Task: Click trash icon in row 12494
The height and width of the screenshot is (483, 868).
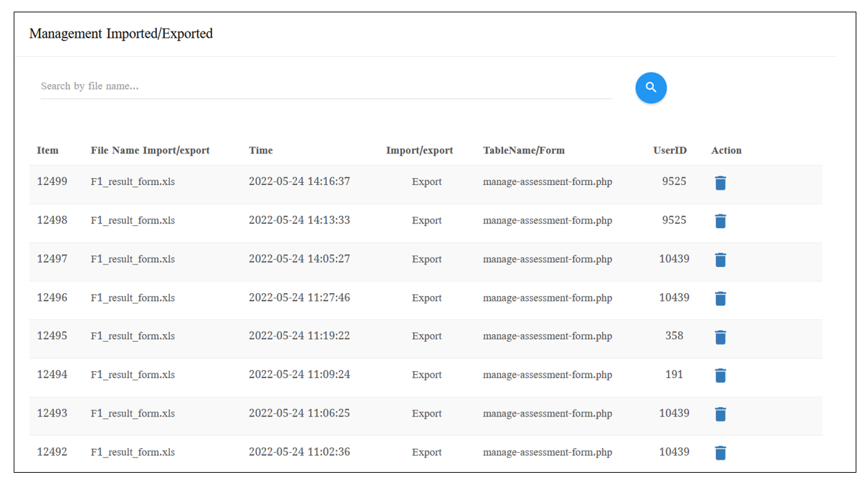Action: (720, 375)
